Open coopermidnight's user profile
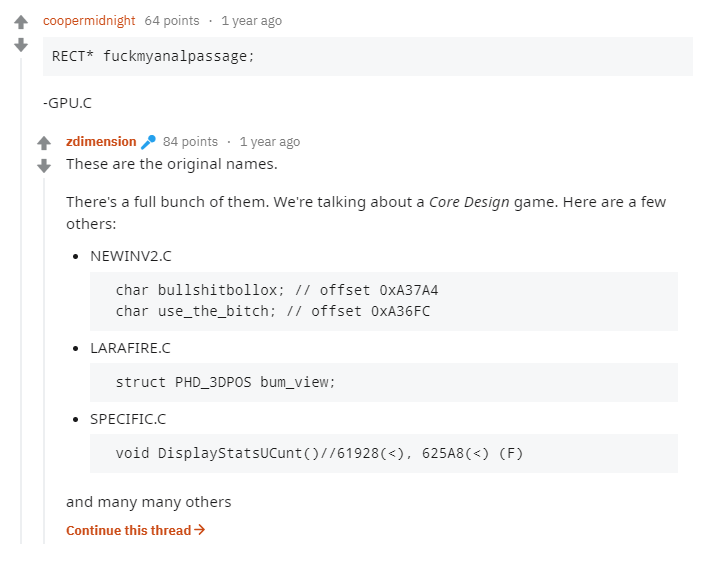Screen dimensions: 706x570 click(89, 21)
